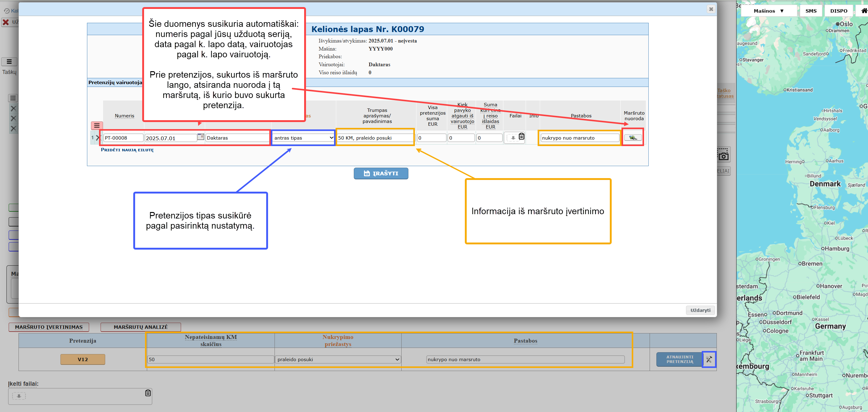This screenshot has height=412, width=868.
Task: Click Oslo city label on map
Action: point(846,24)
